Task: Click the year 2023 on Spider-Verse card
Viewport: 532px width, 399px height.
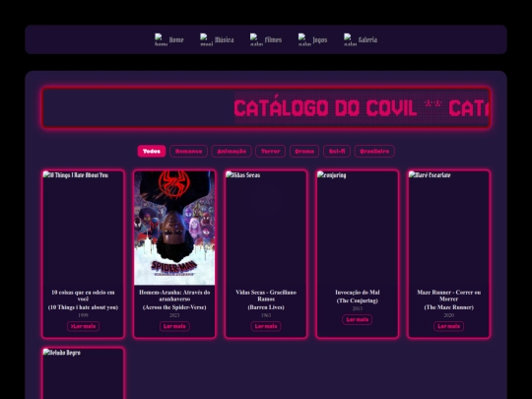Action: pos(174,315)
